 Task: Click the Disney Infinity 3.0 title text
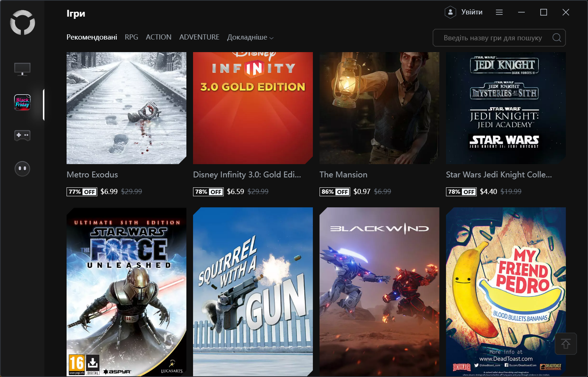point(247,174)
